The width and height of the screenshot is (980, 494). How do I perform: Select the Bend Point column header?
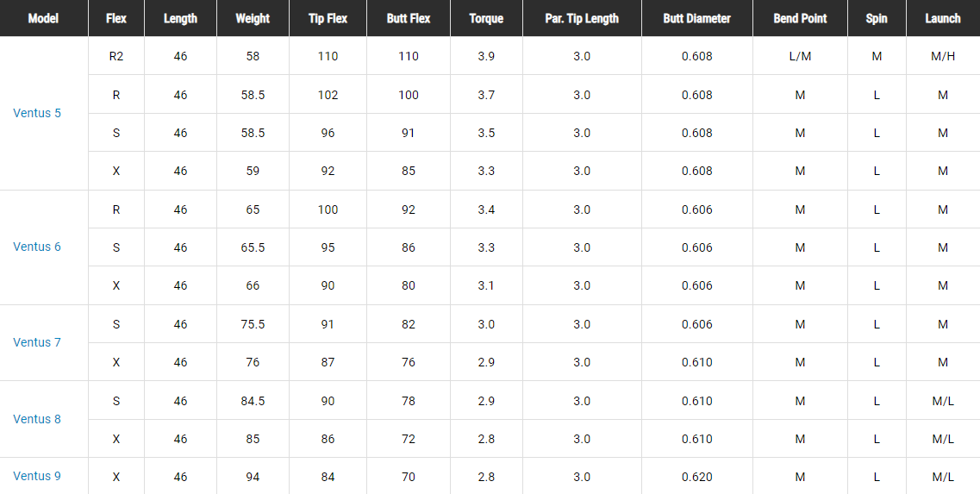(800, 18)
